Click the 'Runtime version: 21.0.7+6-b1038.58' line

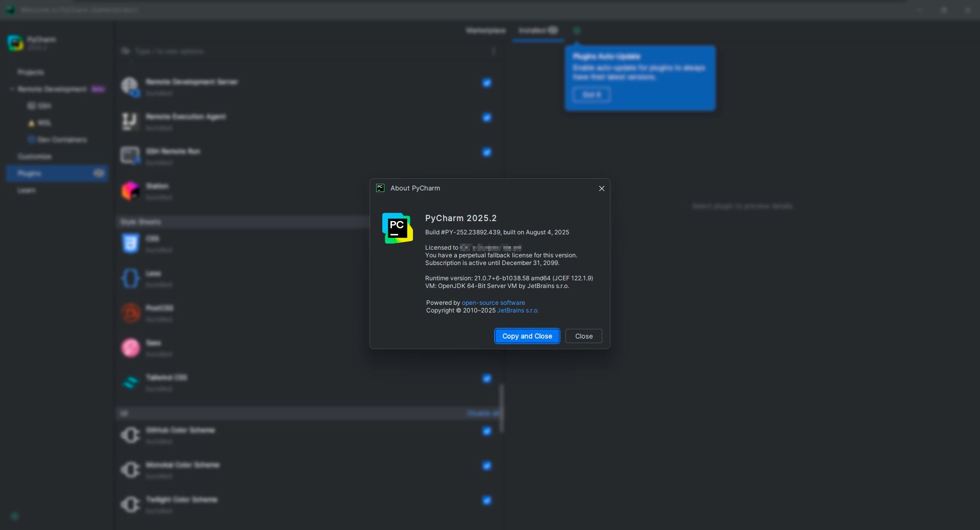tap(509, 278)
